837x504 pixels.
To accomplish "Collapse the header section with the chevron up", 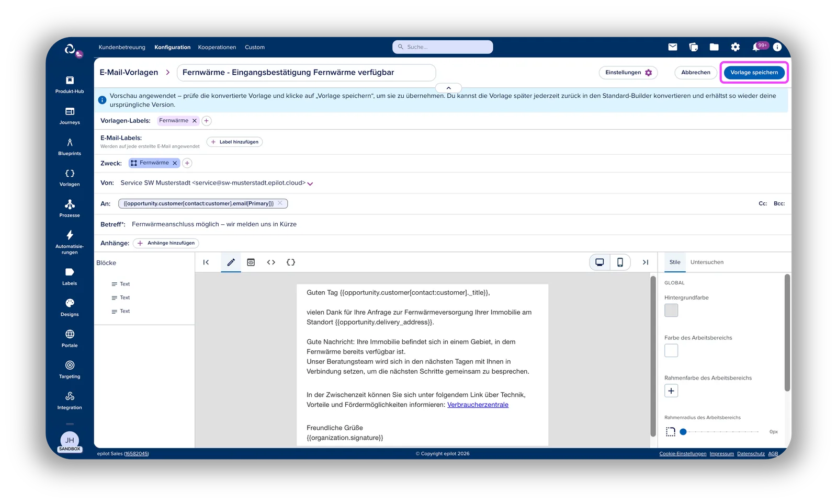I will pyautogui.click(x=448, y=88).
